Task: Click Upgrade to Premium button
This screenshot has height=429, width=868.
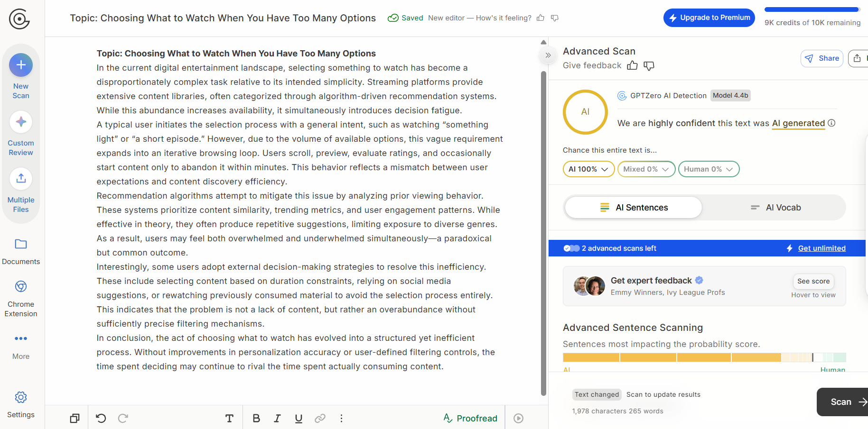Action: tap(709, 18)
